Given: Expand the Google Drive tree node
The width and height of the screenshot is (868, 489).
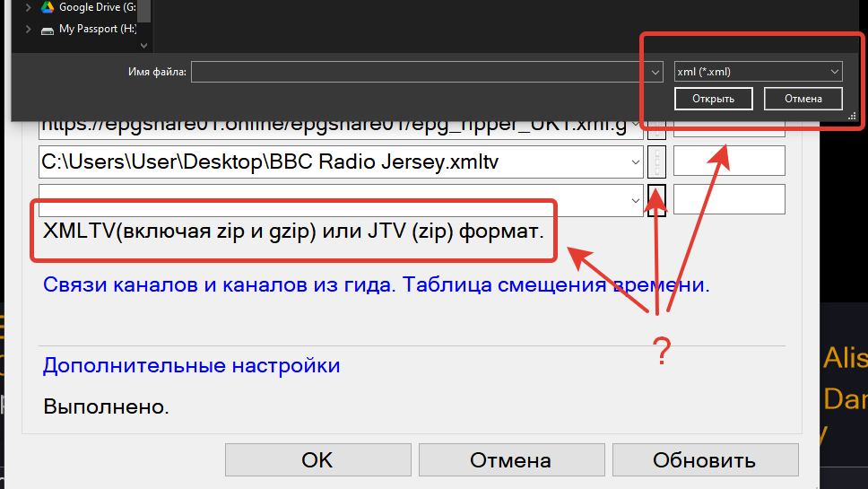Looking at the screenshot, I should [x=29, y=7].
